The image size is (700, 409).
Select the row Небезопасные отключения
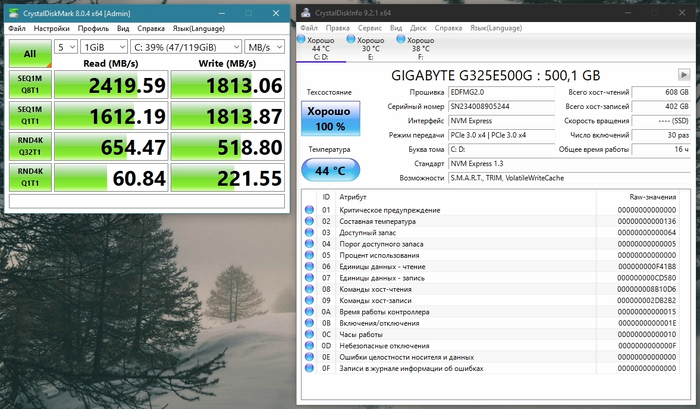(x=491, y=346)
